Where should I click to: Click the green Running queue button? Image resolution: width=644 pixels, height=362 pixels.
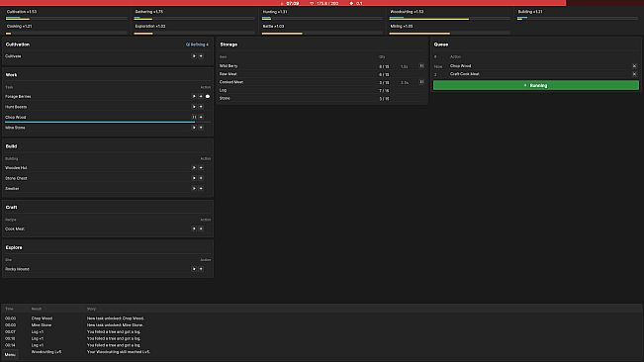pos(536,85)
